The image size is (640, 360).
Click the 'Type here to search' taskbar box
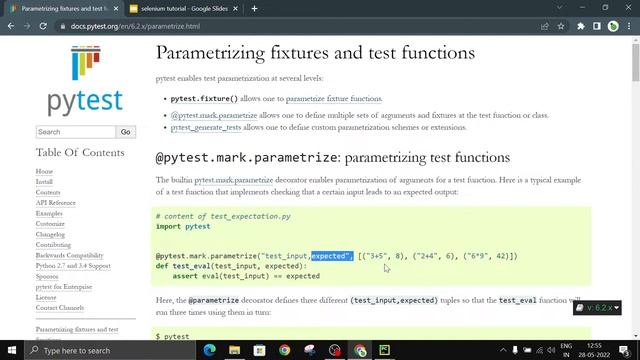click(x=110, y=350)
